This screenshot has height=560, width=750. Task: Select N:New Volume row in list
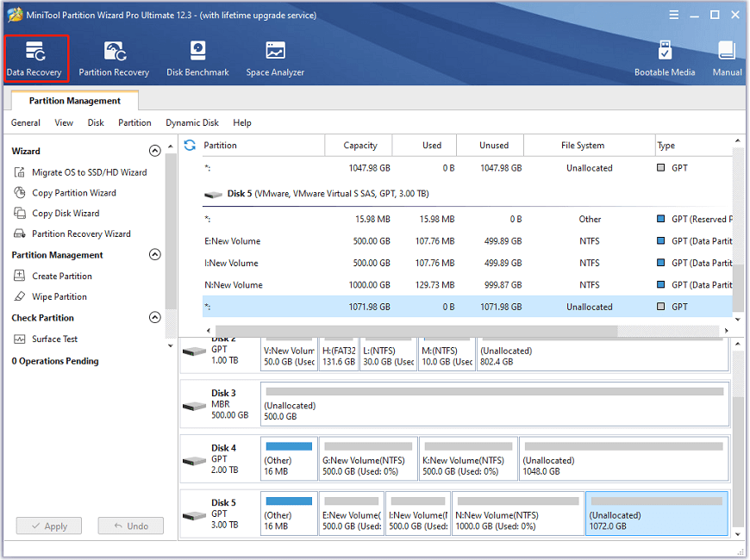pos(467,285)
